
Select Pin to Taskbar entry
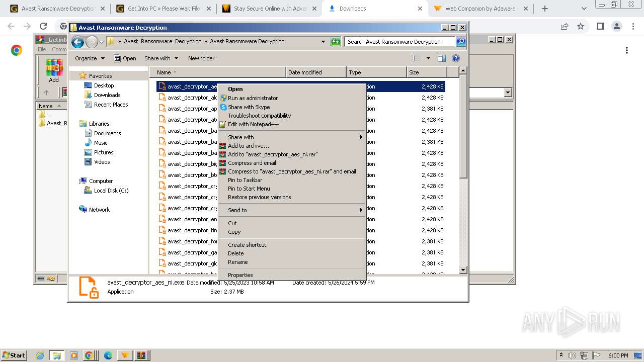tap(291, 180)
